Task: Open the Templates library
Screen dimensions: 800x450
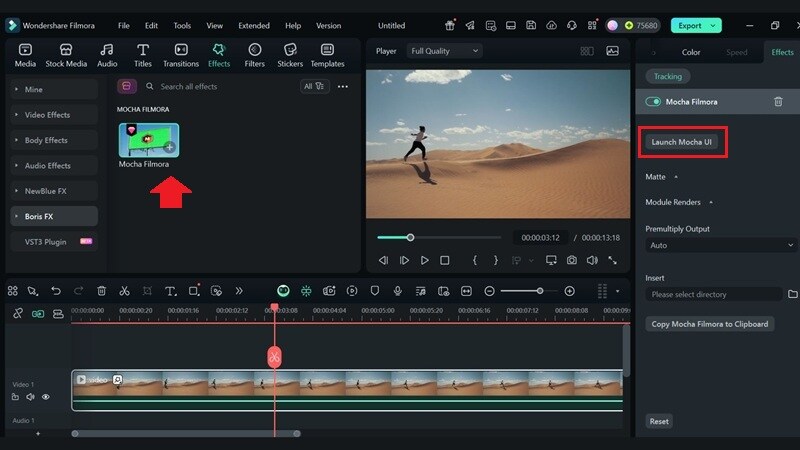Action: [x=327, y=55]
